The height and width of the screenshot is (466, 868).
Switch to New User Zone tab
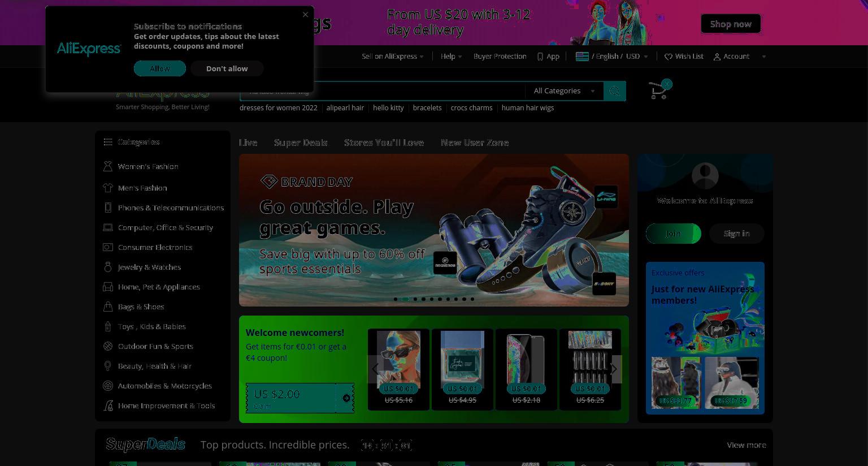(x=475, y=143)
